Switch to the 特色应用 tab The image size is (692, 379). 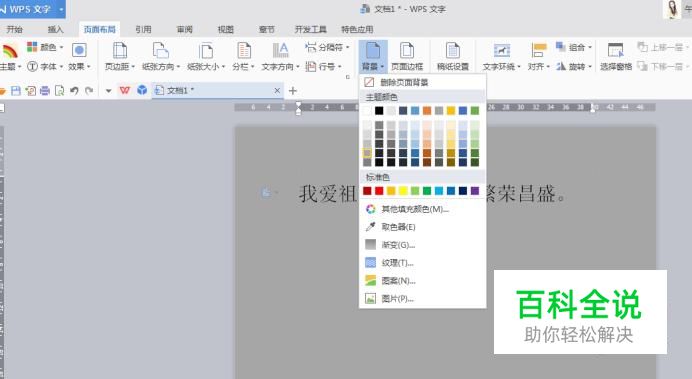coord(357,30)
